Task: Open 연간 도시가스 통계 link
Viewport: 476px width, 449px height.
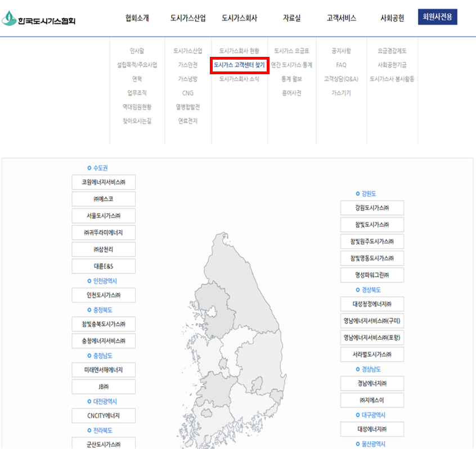Action: click(x=291, y=65)
